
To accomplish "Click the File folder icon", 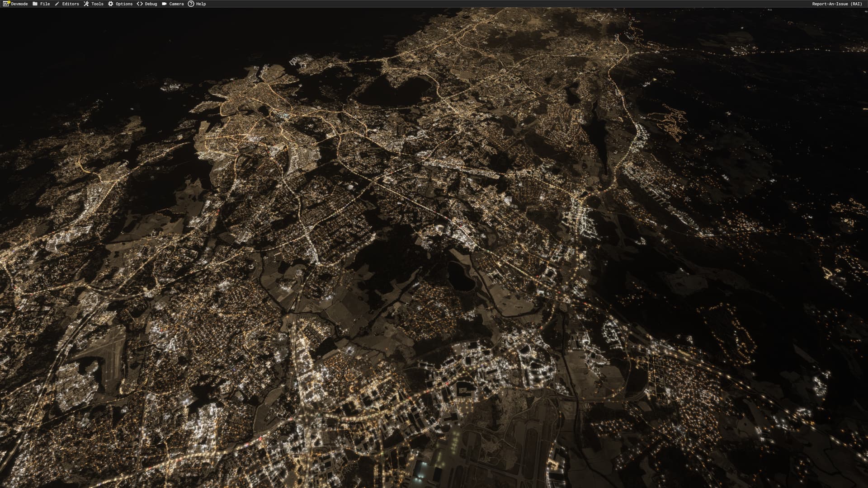I will click(35, 4).
